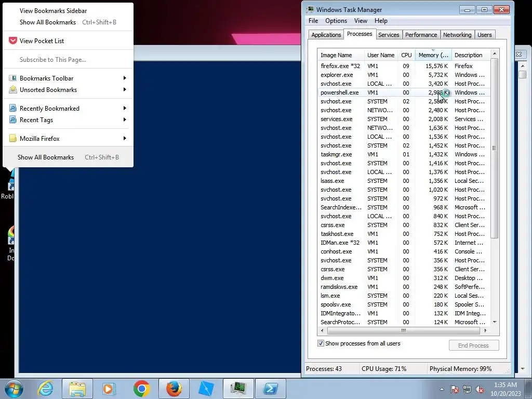Open the Windows Start button
532x399 pixels.
[x=14, y=389]
